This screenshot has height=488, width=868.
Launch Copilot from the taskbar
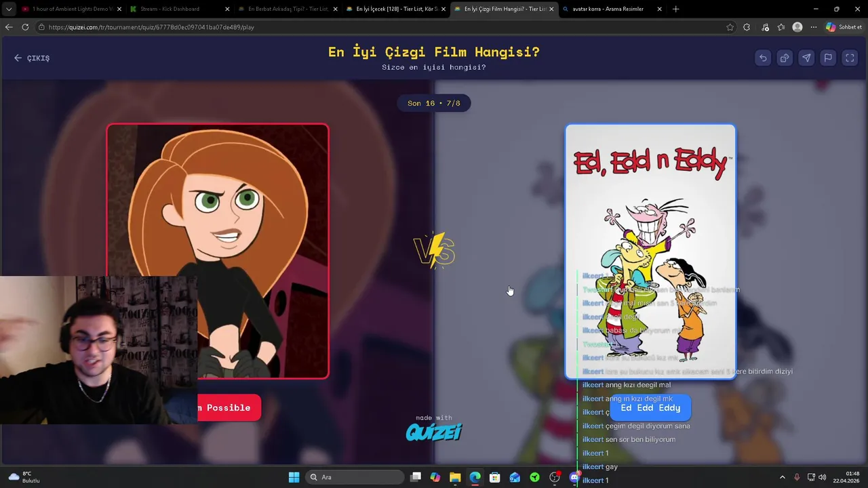click(x=435, y=477)
